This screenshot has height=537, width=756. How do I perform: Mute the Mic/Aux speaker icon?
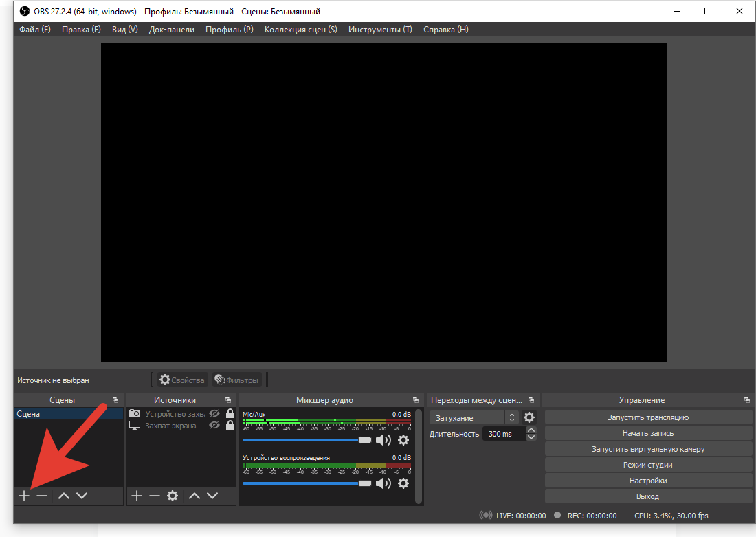pos(383,440)
